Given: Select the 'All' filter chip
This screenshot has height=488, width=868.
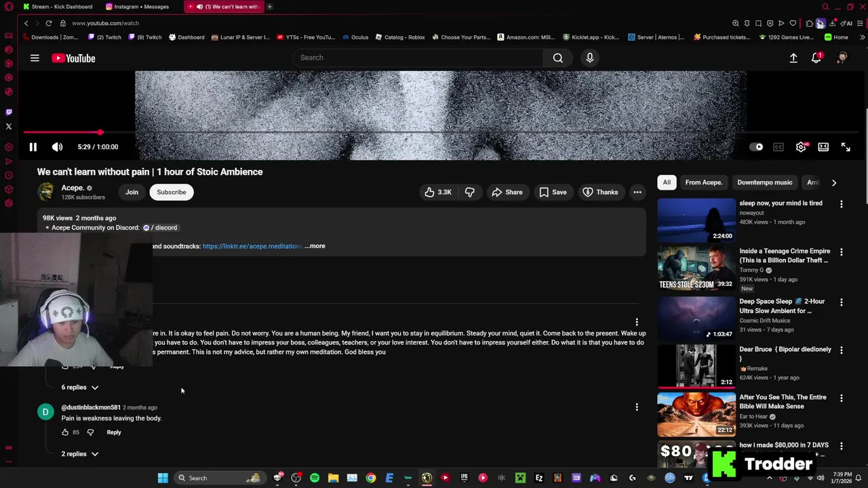Looking at the screenshot, I should [667, 182].
